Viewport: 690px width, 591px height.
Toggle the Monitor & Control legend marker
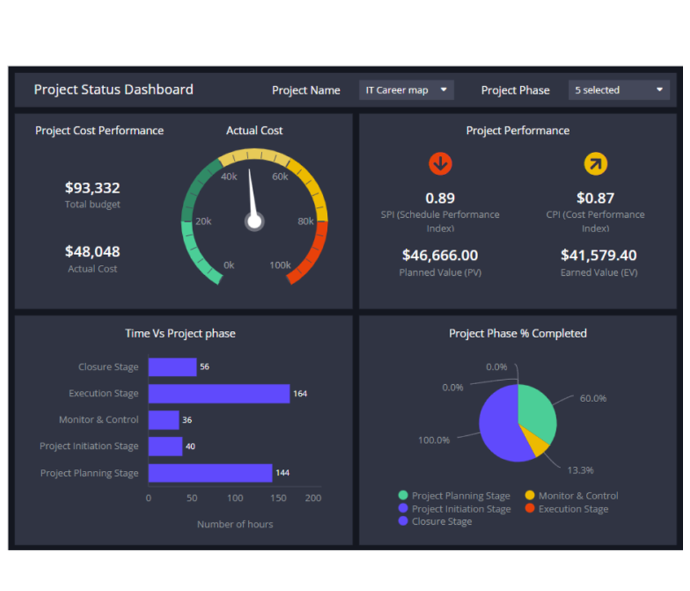(530, 496)
